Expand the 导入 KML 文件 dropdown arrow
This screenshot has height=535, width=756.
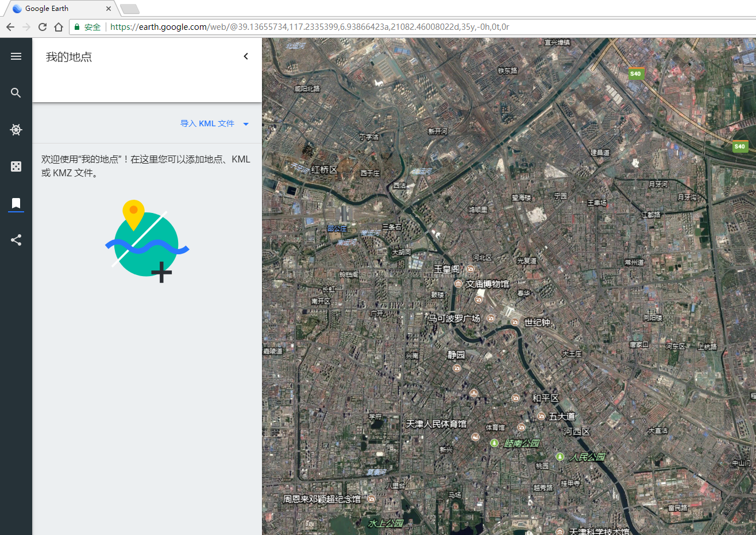point(246,124)
